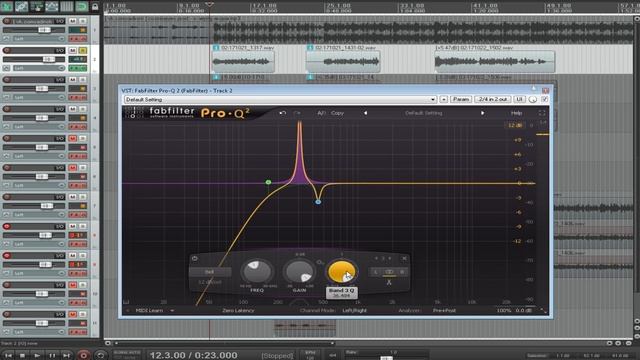Viewport: 640px width, 360px height.
Task: Toggle plugin bypass checkbox in FX window
Action: coord(544,99)
